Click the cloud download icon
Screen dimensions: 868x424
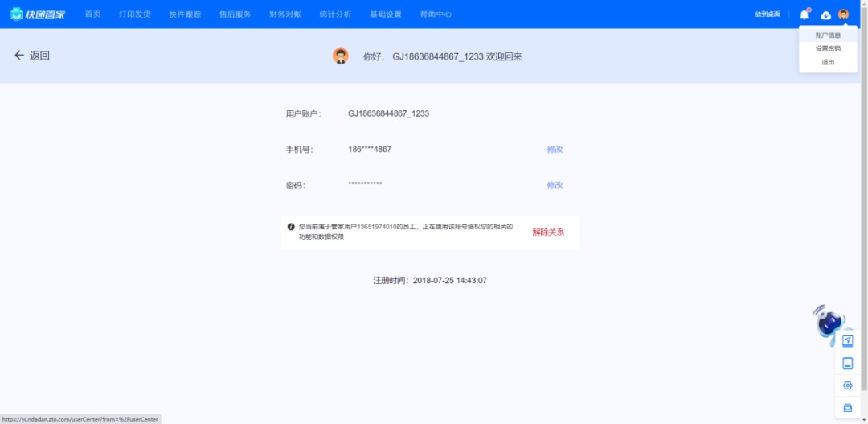click(x=825, y=14)
